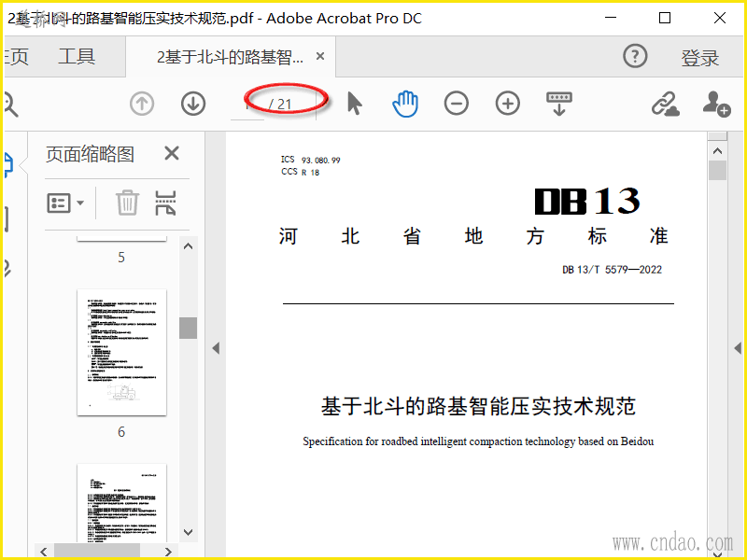Click the 登录 sign-in button
The width and height of the screenshot is (747, 560).
699,58
